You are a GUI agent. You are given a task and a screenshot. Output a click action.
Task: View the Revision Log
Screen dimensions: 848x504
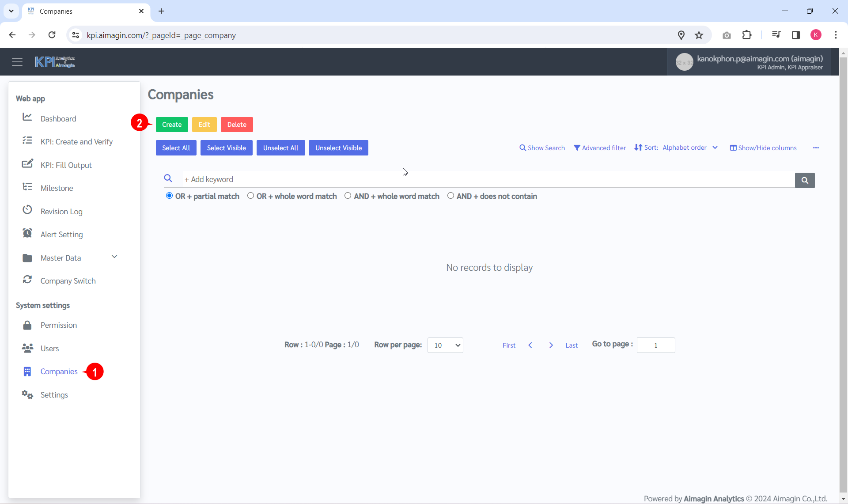click(x=61, y=211)
